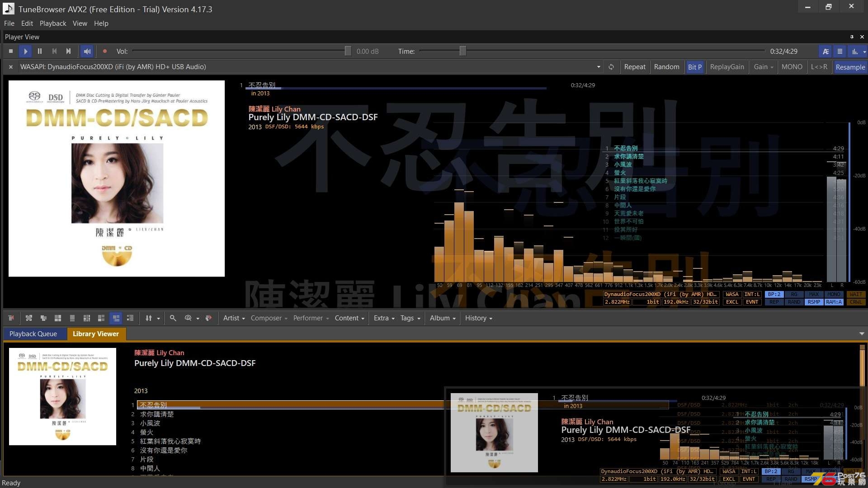Viewport: 868px width, 488px height.
Task: Click the red tag icon in library toolbar
Action: [x=208, y=318]
